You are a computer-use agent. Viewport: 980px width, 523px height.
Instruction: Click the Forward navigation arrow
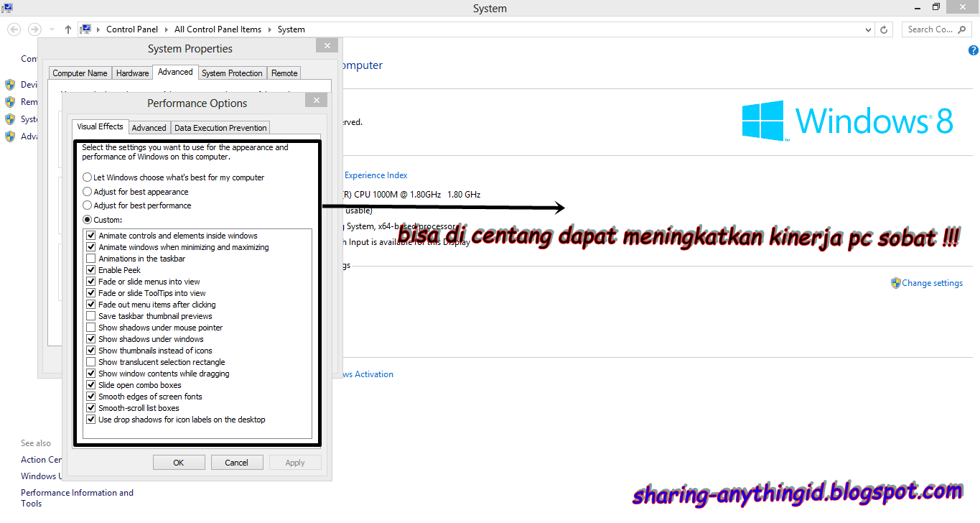tap(34, 29)
